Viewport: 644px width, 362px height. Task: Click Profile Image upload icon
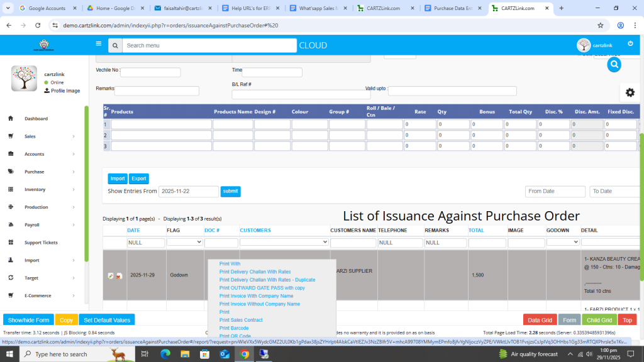pyautogui.click(x=47, y=90)
